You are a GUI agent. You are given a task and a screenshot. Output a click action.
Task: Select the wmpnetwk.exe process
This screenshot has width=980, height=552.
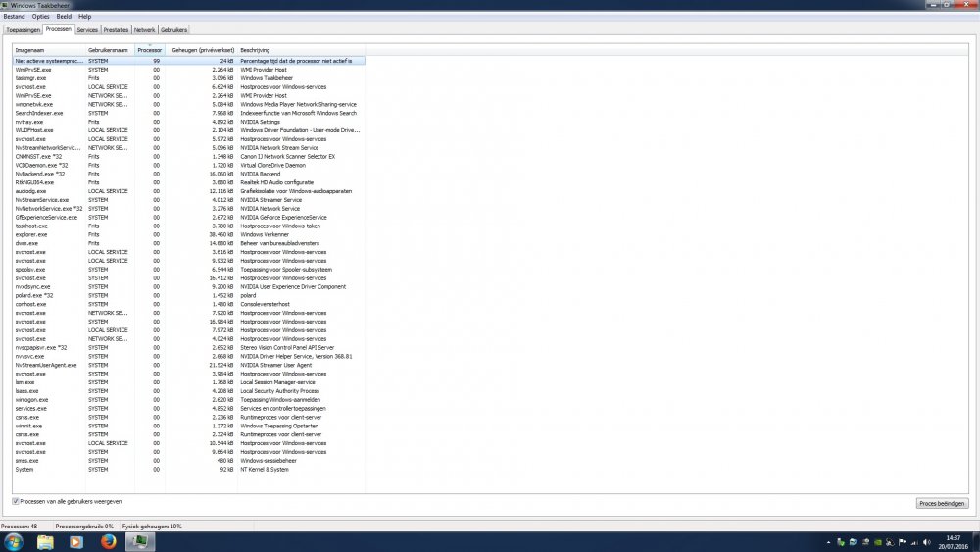[189, 104]
